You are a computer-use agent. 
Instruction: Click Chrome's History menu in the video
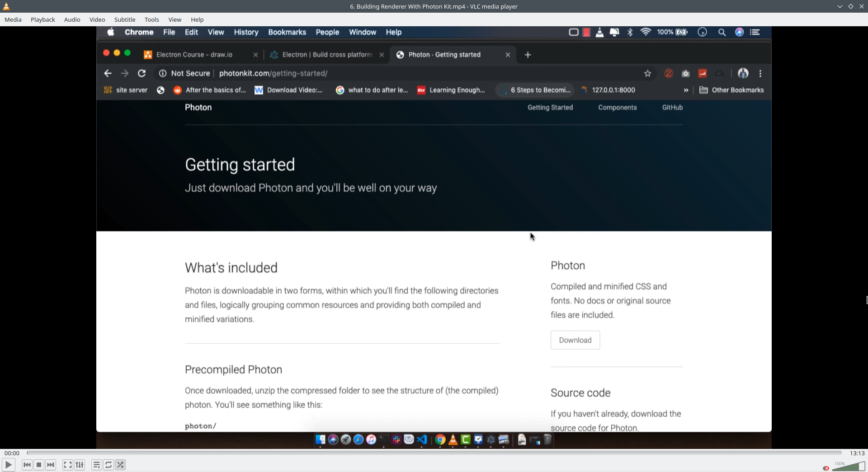pyautogui.click(x=246, y=32)
